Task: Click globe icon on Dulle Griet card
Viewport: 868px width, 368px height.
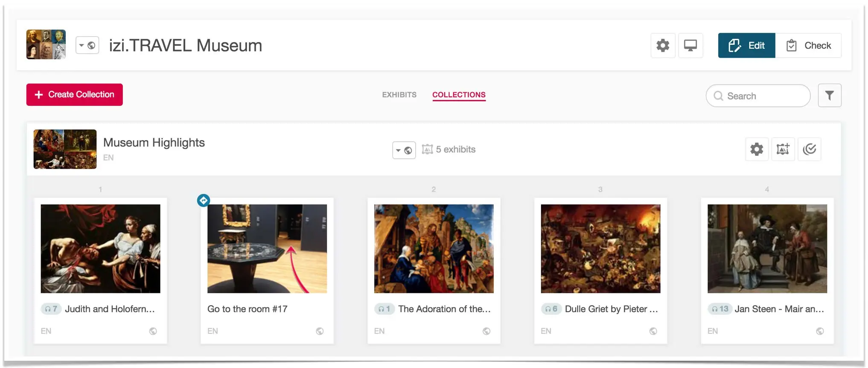Action: click(x=653, y=331)
